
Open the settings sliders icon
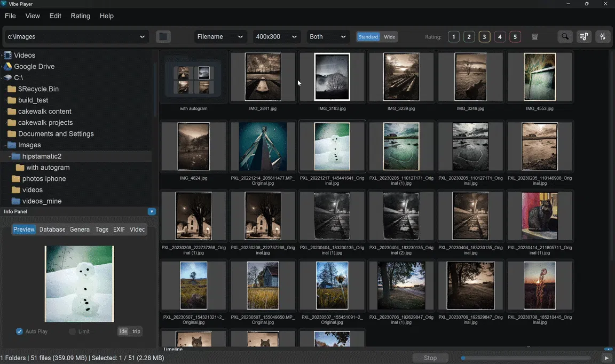point(602,36)
